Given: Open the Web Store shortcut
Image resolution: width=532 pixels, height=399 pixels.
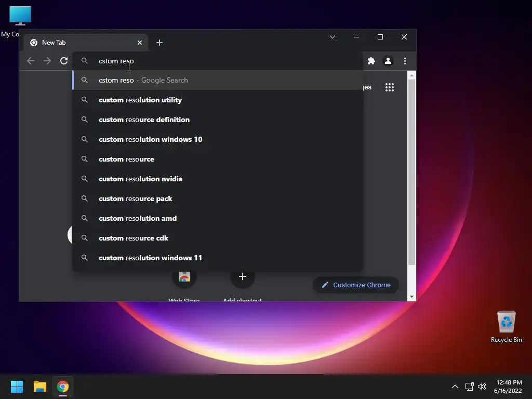Looking at the screenshot, I should pos(184,286).
